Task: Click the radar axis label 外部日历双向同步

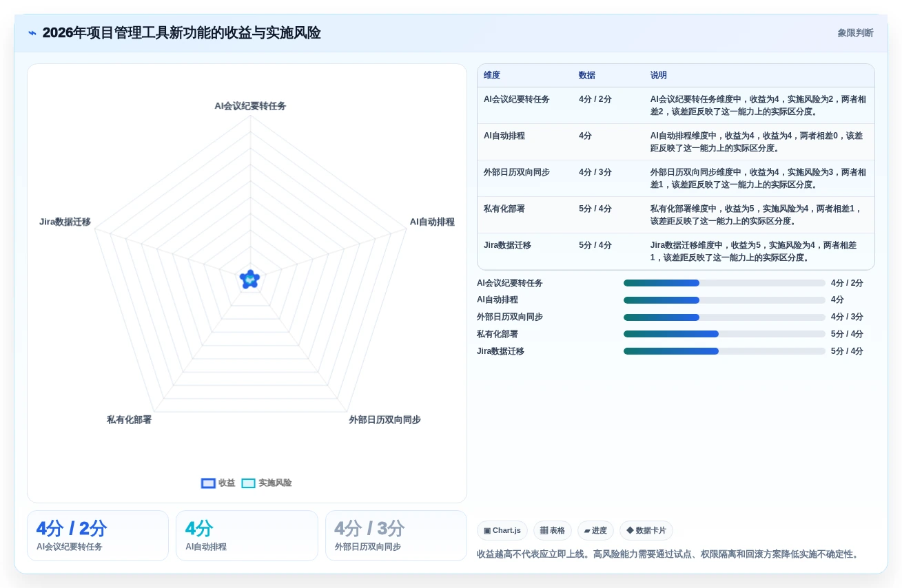Action: (x=385, y=420)
